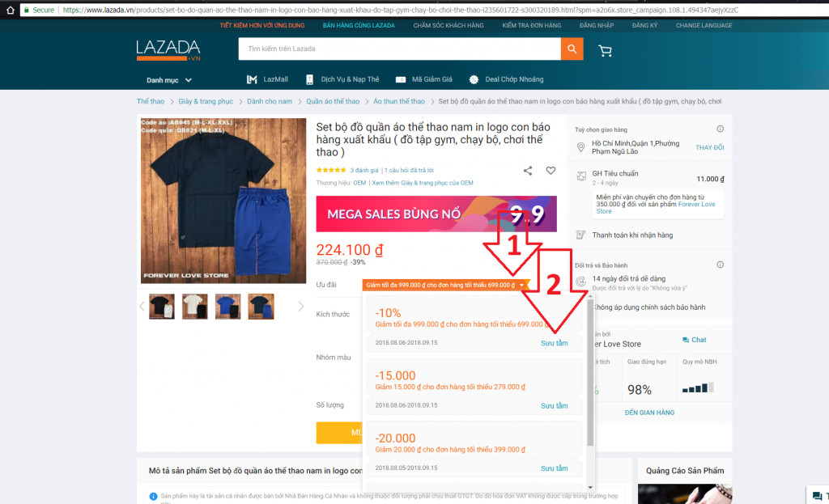Click the share icon next to the product title
829x504 pixels.
coord(528,171)
